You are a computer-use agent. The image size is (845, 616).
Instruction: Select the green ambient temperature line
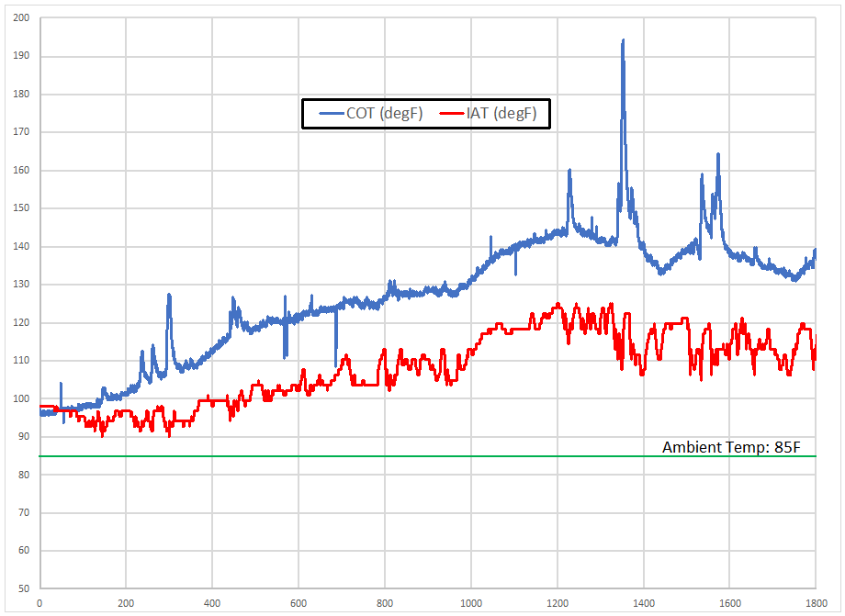pos(367,456)
